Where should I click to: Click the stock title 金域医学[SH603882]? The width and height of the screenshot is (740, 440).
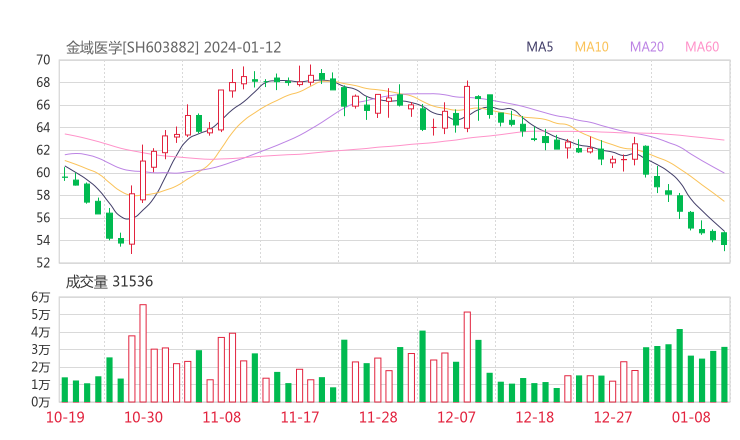(x=133, y=47)
